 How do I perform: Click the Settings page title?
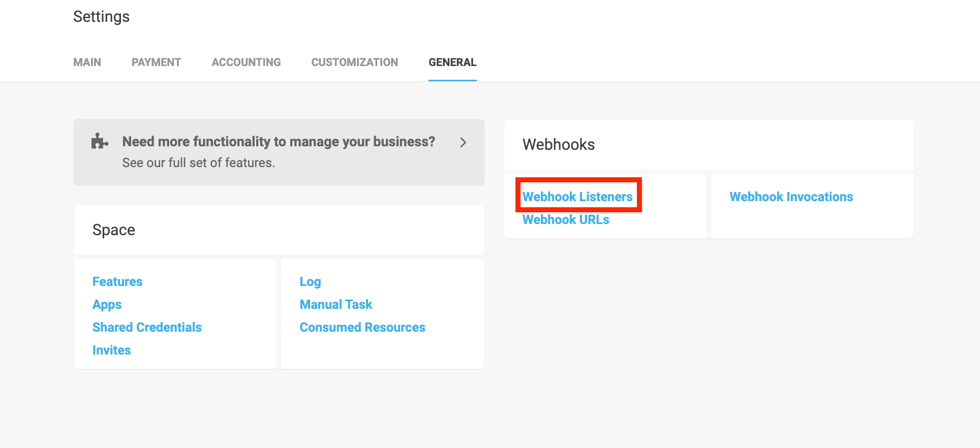click(101, 17)
